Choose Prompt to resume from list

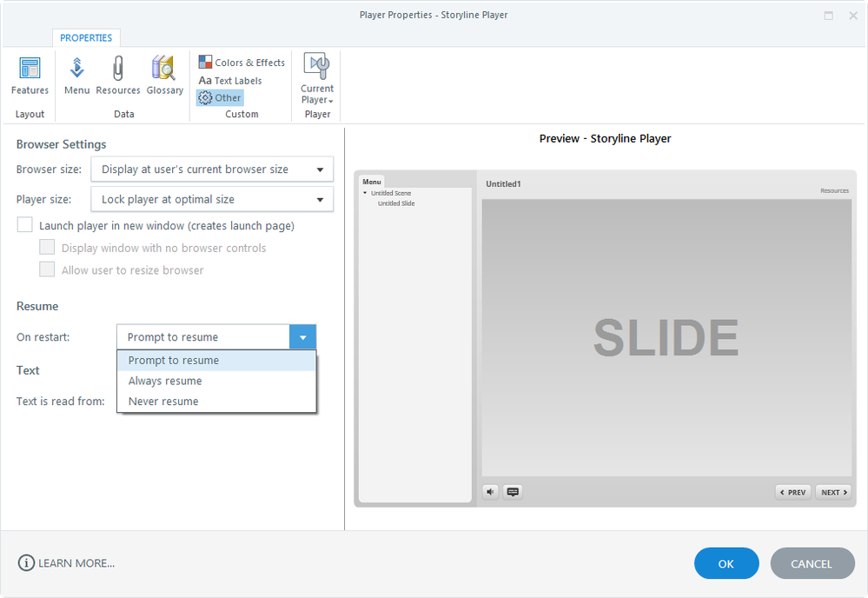coord(216,361)
